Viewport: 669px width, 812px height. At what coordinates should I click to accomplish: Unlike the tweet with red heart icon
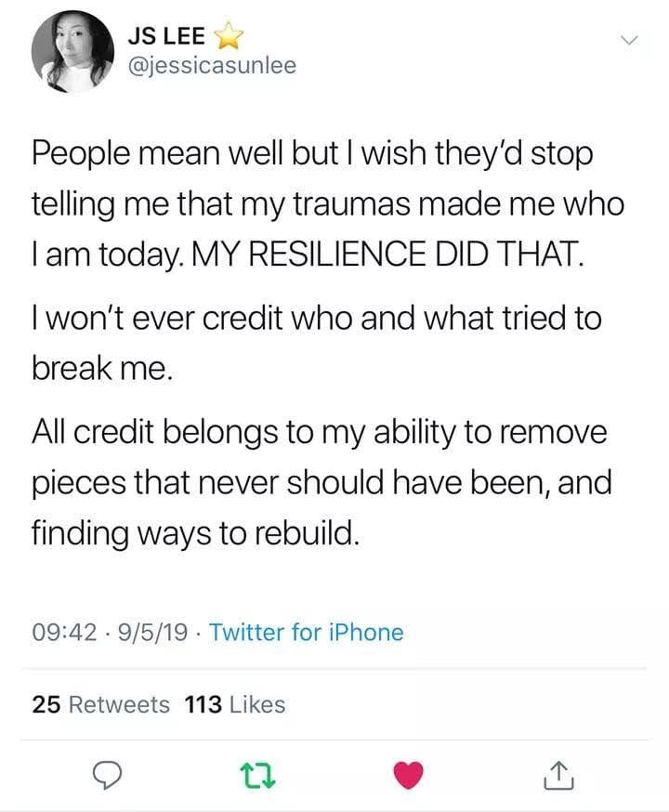click(x=408, y=775)
